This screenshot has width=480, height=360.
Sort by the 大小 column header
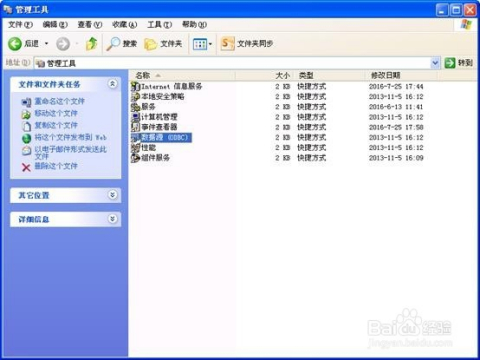pos(264,75)
